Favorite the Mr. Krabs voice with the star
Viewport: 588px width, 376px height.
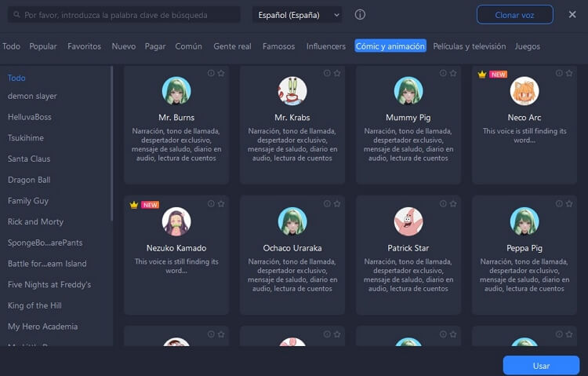coord(337,73)
